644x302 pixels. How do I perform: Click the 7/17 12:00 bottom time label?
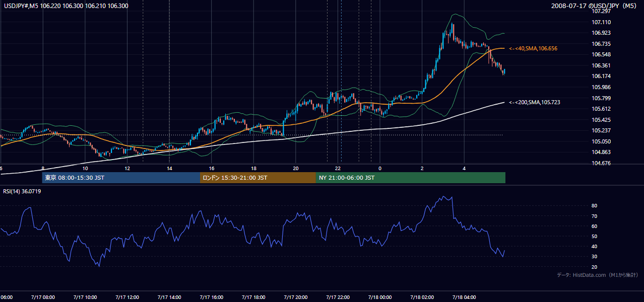click(127, 297)
